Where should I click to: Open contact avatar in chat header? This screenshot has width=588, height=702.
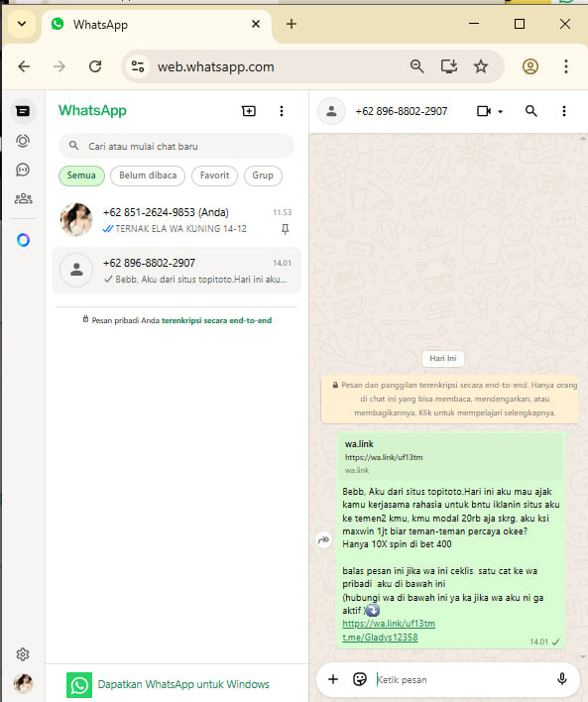tap(331, 111)
